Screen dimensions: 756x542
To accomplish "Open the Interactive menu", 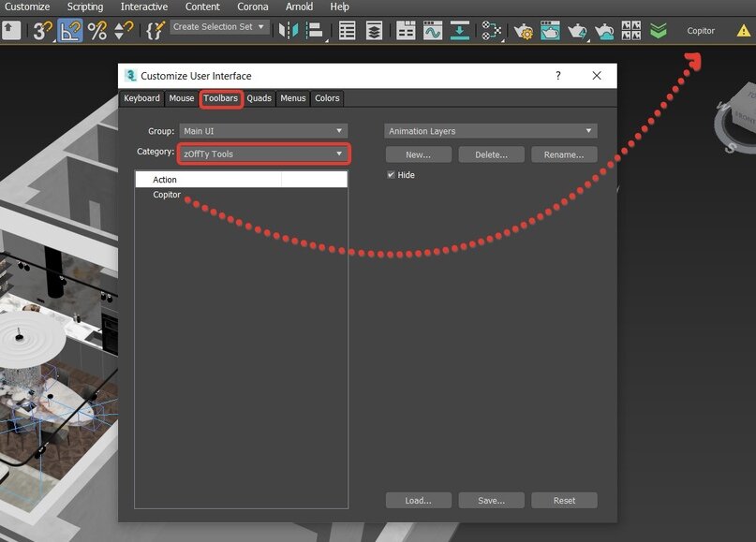I will tap(144, 7).
